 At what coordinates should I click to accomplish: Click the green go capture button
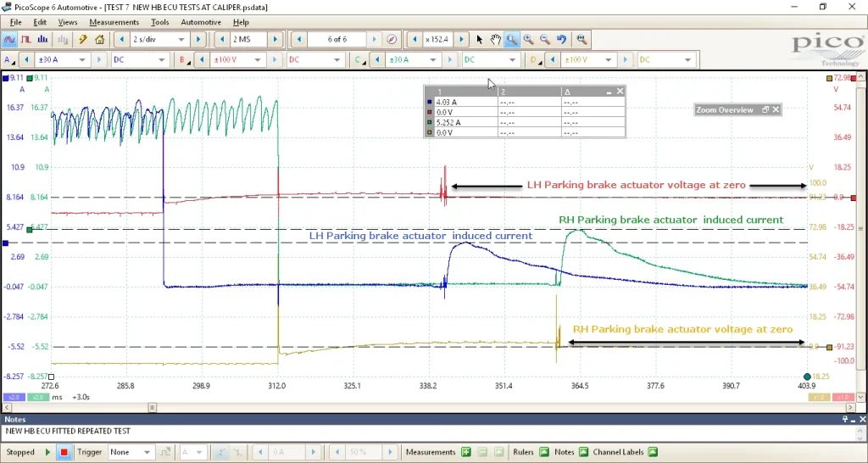[x=47, y=452]
